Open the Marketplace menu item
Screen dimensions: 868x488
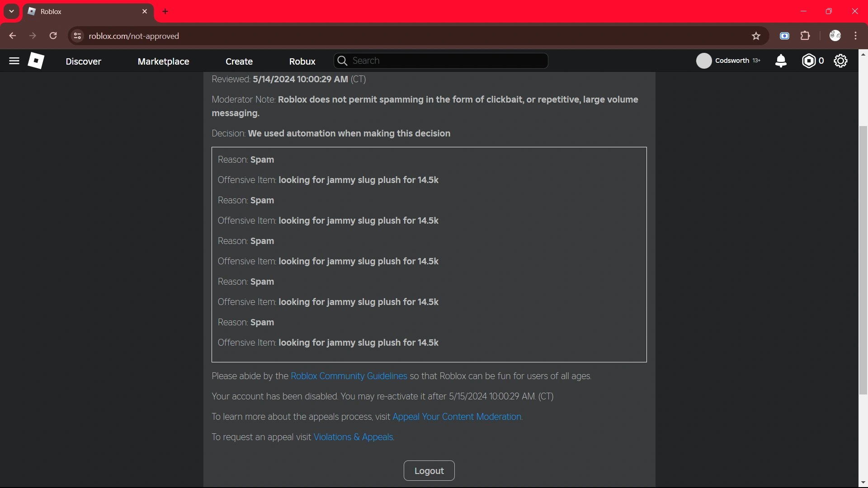163,61
